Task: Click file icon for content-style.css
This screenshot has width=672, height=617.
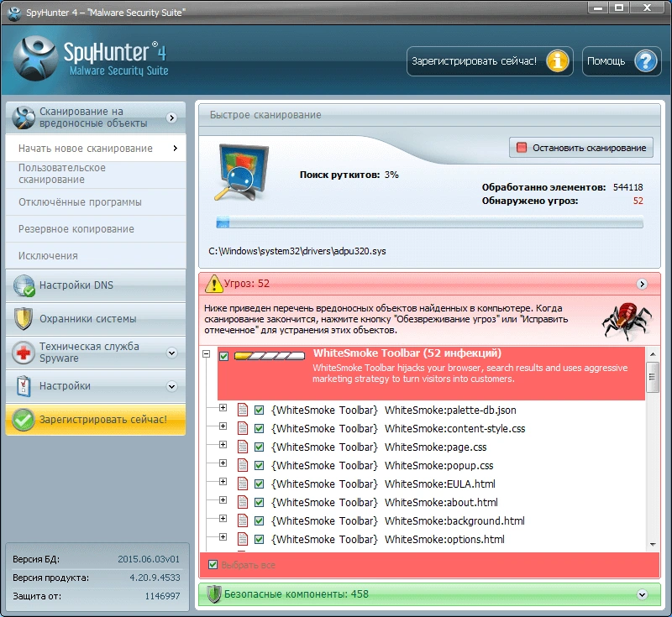Action: tap(243, 428)
